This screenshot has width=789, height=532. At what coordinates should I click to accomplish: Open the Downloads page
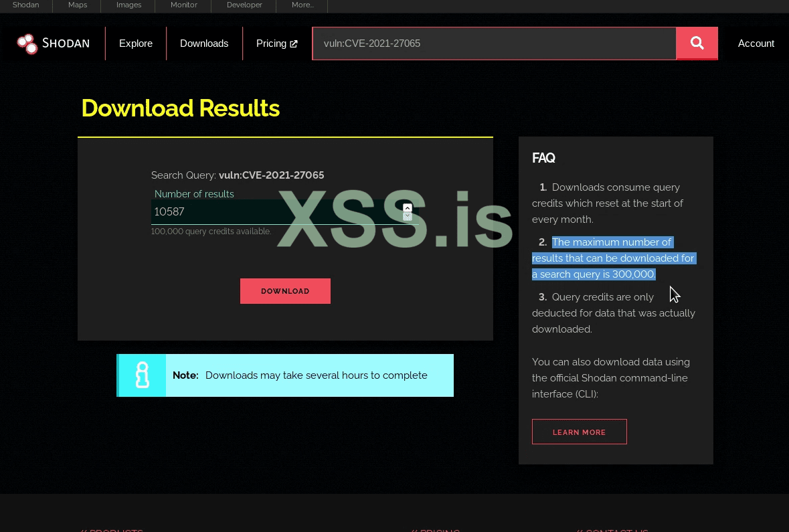point(204,43)
